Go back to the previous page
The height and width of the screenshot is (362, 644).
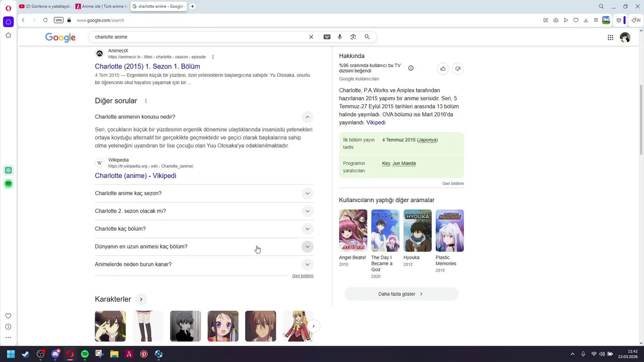click(23, 20)
